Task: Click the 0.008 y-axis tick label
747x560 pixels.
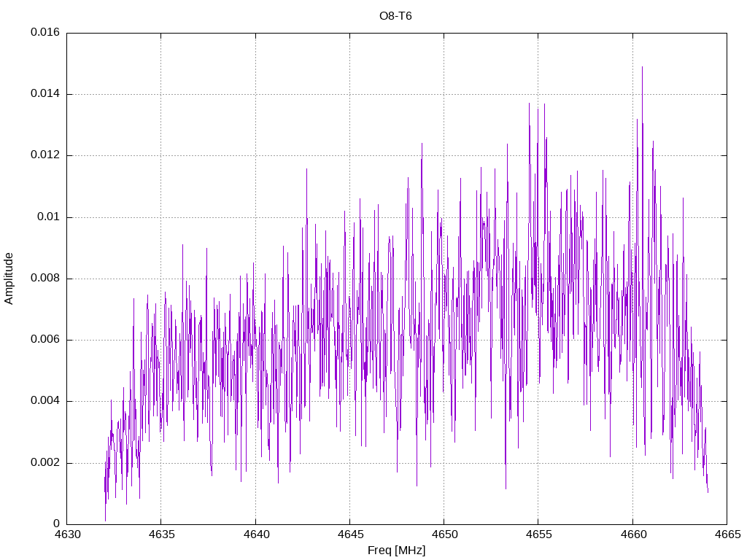Action: [x=45, y=278]
